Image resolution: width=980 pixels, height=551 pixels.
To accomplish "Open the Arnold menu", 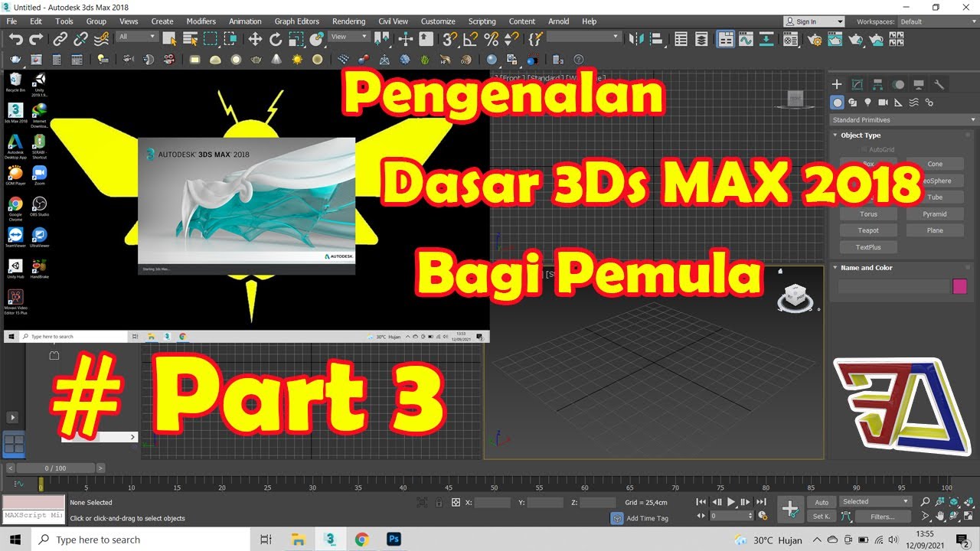I will coord(559,21).
